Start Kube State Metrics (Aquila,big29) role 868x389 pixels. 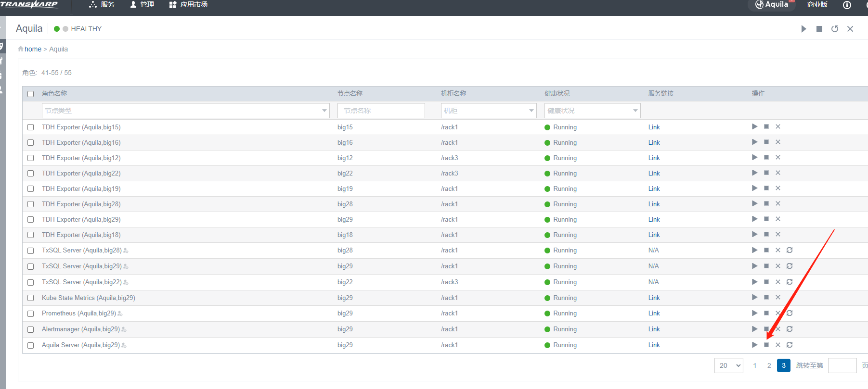(x=754, y=297)
